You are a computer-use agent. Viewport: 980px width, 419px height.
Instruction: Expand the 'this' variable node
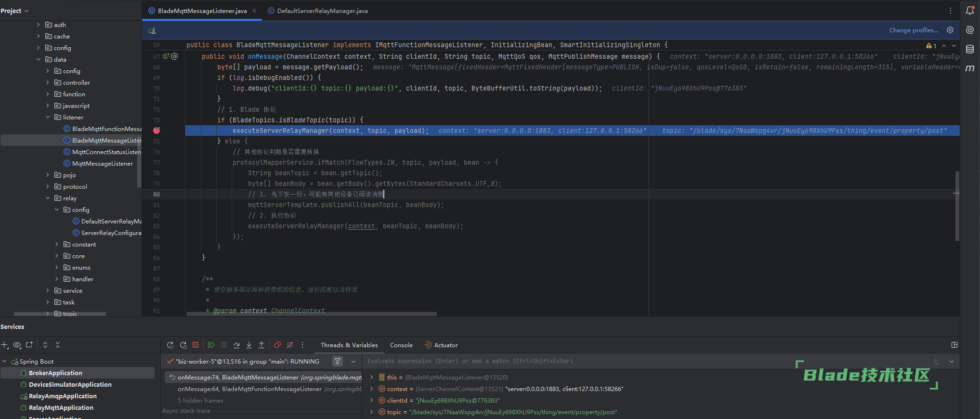[371, 377]
